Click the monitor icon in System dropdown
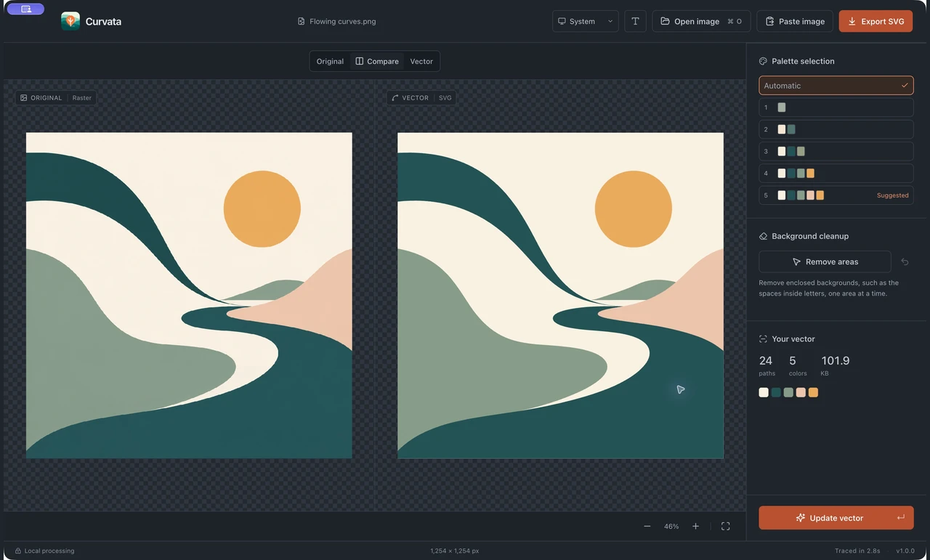 pyautogui.click(x=562, y=21)
